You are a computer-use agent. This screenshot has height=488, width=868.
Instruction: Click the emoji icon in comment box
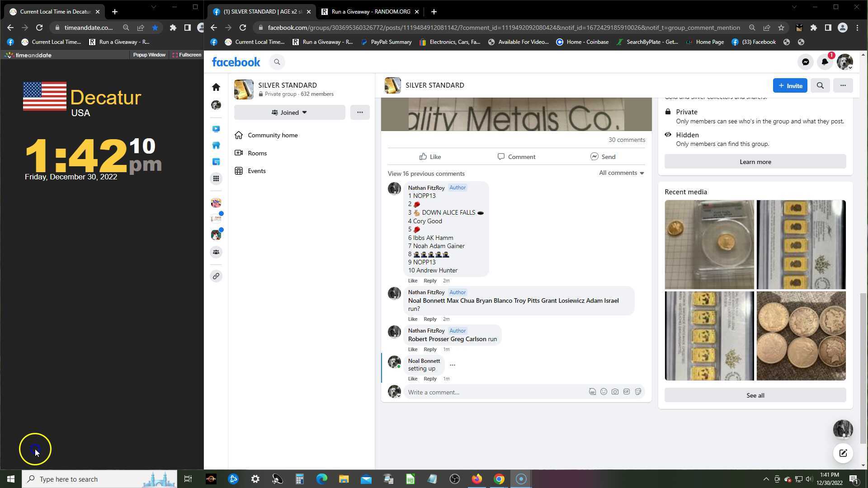click(604, 392)
